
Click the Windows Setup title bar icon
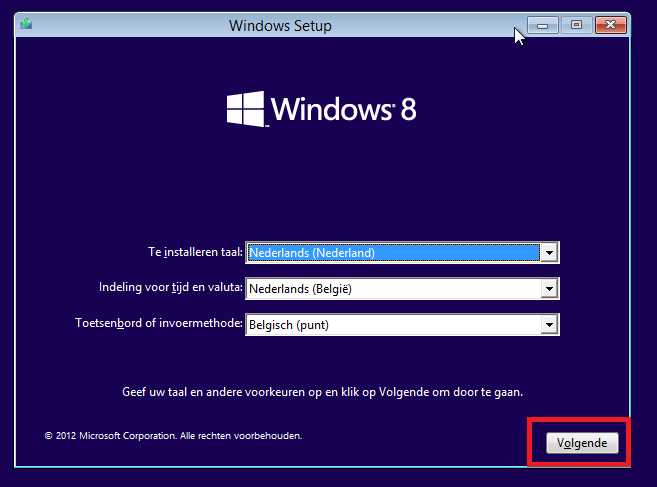(26, 24)
